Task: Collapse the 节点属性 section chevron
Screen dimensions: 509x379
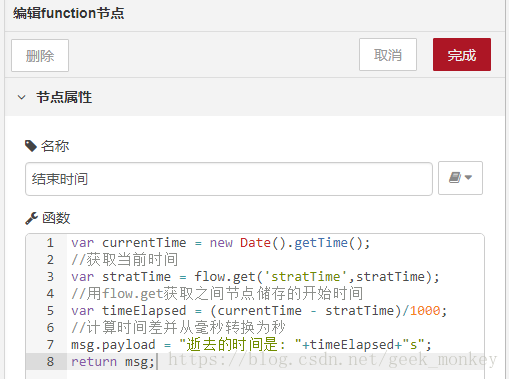Action: click(21, 97)
